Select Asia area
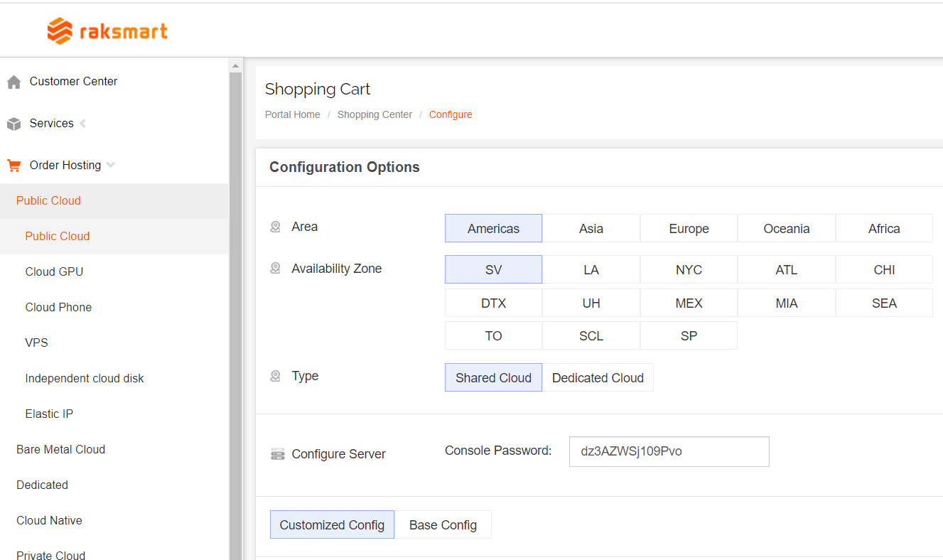Image resolution: width=943 pixels, height=560 pixels. tap(591, 228)
